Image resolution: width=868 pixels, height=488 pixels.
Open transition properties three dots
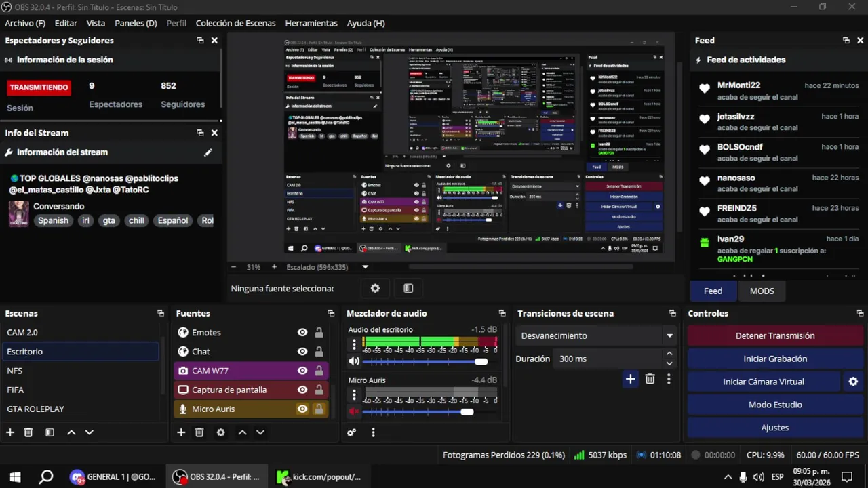coord(669,379)
